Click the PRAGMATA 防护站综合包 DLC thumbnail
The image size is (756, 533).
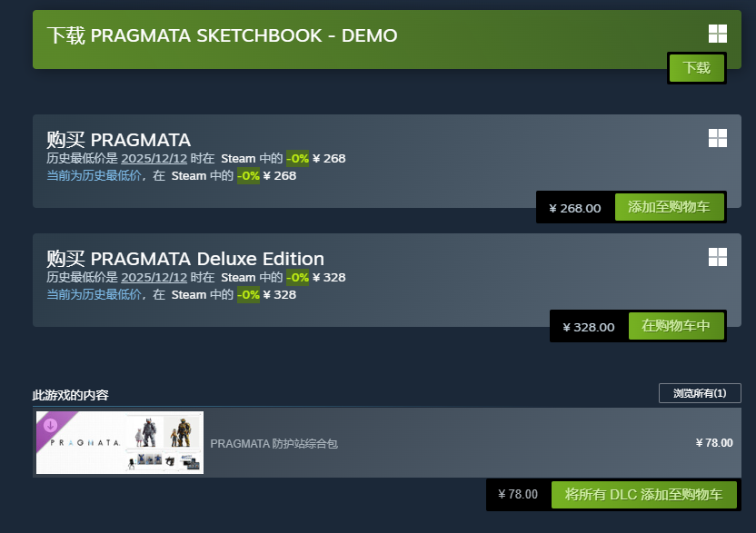pyautogui.click(x=119, y=442)
